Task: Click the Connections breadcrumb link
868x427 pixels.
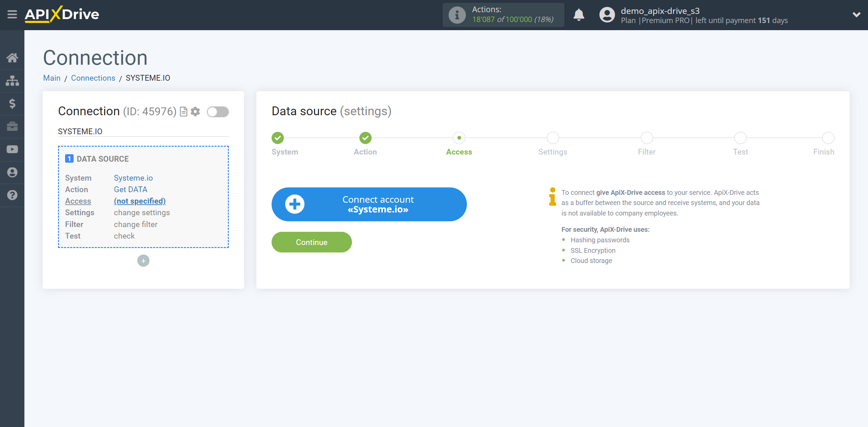Action: (93, 78)
